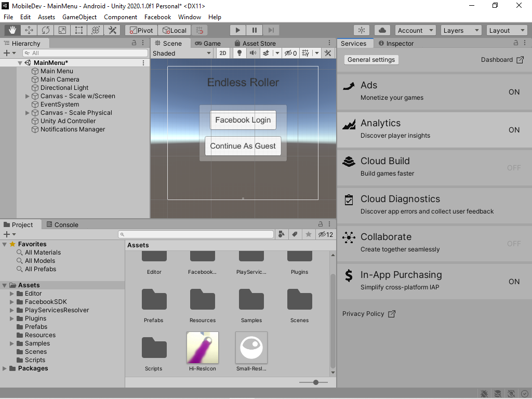Screen dimensions: 532x399
Task: Toggle hidden packages visibility count
Action: 325,234
